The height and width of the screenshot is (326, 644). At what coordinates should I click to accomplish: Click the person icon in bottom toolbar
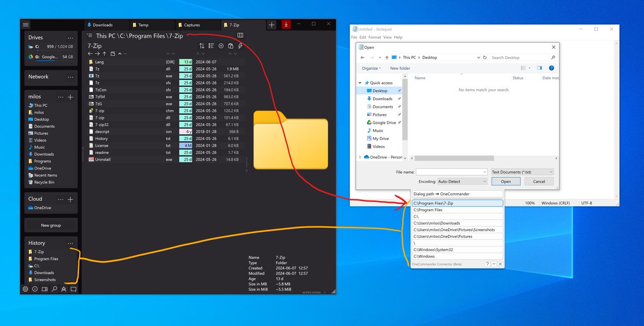click(x=64, y=289)
